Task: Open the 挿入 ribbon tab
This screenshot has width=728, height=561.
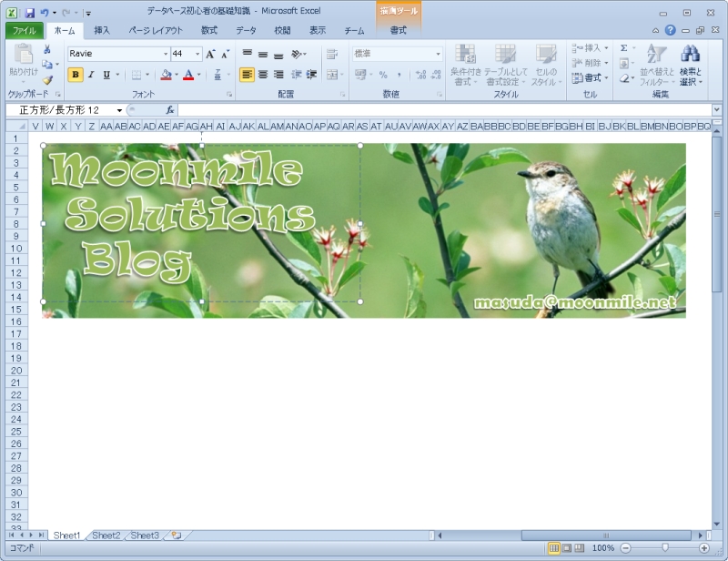Action: tap(102, 30)
